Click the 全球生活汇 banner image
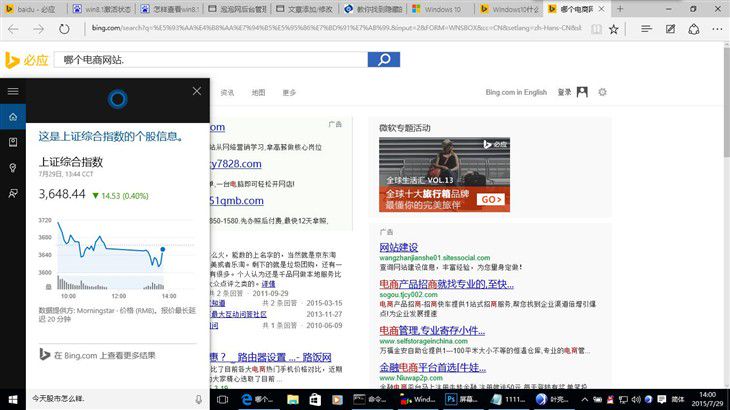The height and width of the screenshot is (410, 730). click(x=444, y=175)
